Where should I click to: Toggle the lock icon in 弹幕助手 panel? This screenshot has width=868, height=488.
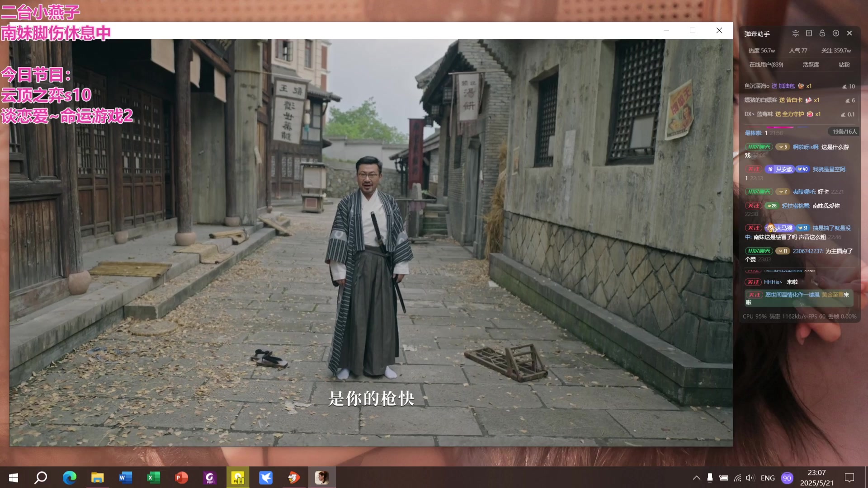822,33
